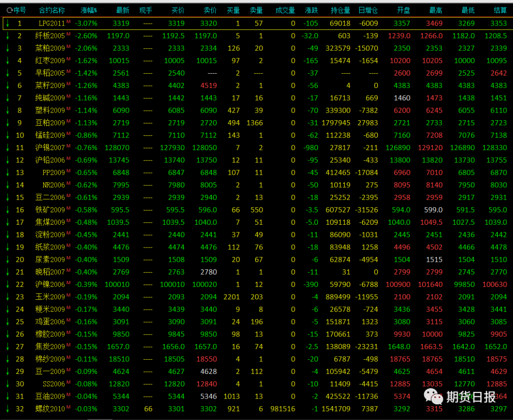513x420 pixels.
Task: Select contract 尿素2009
Action: tap(50, 259)
